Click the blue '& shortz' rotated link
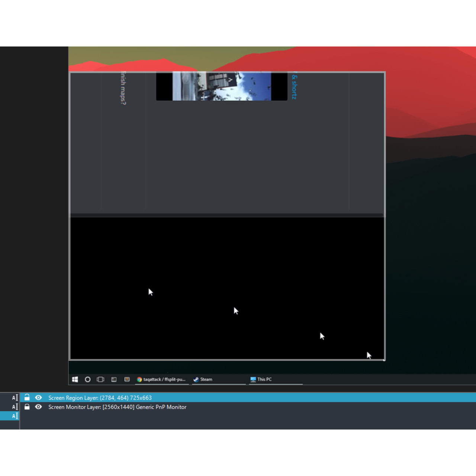The height and width of the screenshot is (476, 476). pos(294,87)
